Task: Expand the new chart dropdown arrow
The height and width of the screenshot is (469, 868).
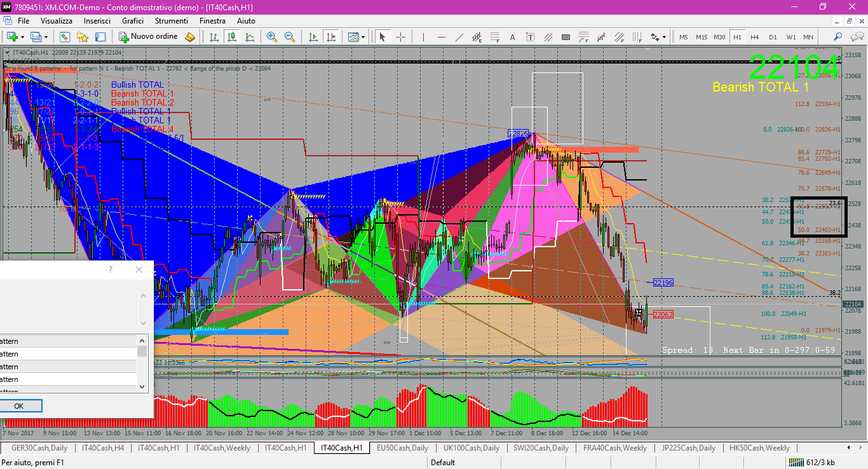Action: (22, 37)
